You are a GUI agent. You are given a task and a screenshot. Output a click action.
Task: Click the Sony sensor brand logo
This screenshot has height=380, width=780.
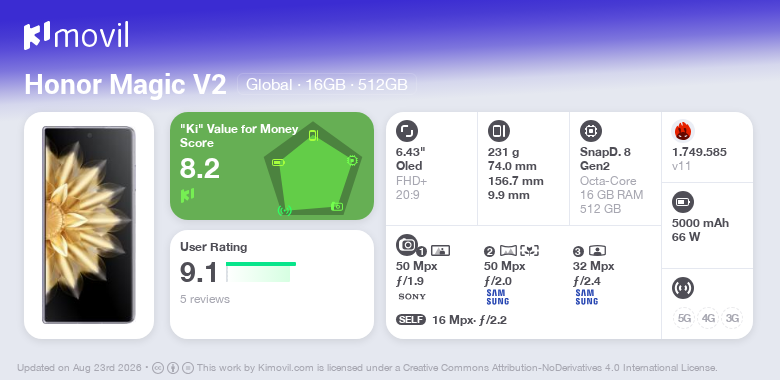[412, 296]
